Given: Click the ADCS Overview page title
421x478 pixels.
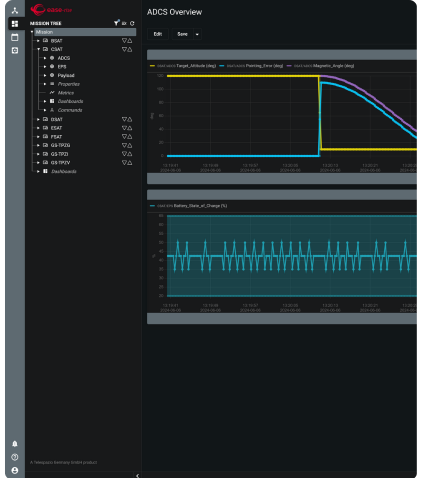Looking at the screenshot, I should (174, 12).
